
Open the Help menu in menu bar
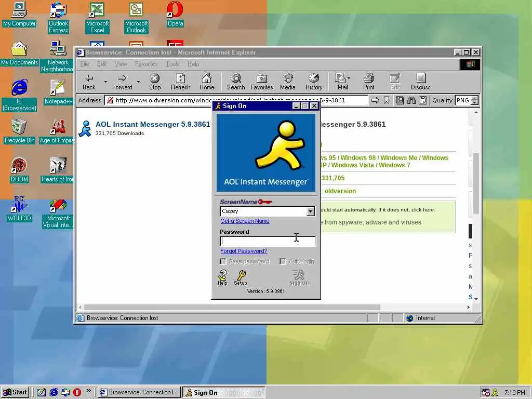click(193, 64)
